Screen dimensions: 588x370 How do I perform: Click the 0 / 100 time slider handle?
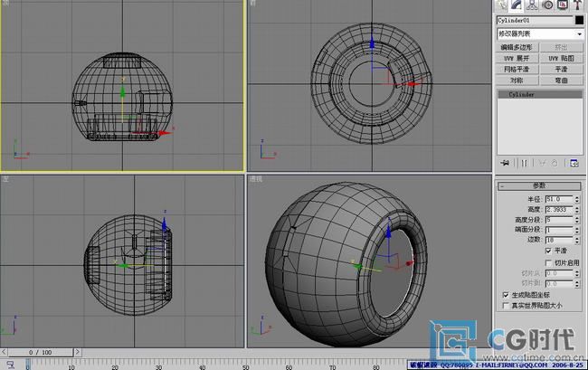coord(41,353)
